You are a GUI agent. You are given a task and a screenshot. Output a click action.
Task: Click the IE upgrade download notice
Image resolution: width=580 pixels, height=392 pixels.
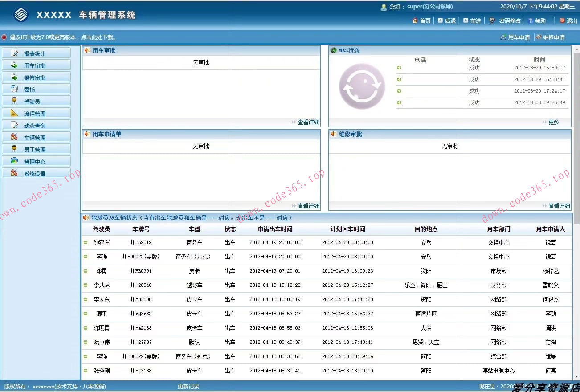point(62,37)
